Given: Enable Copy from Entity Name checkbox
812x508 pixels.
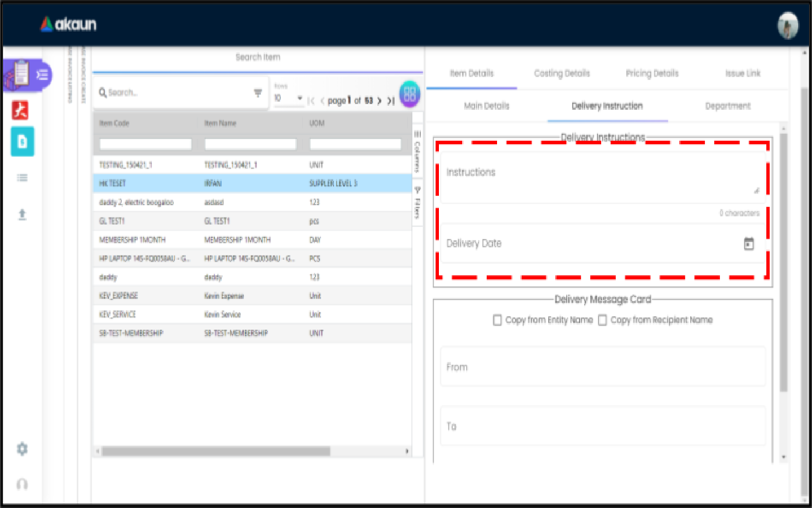Looking at the screenshot, I should 497,320.
